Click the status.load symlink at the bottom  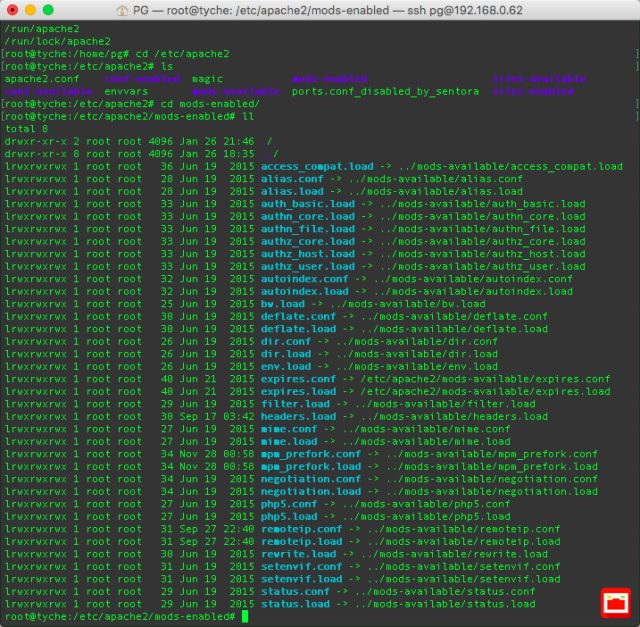295,604
